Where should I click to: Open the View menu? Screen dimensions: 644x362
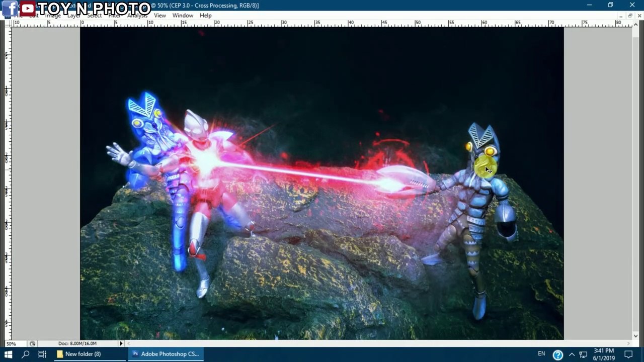pos(160,16)
